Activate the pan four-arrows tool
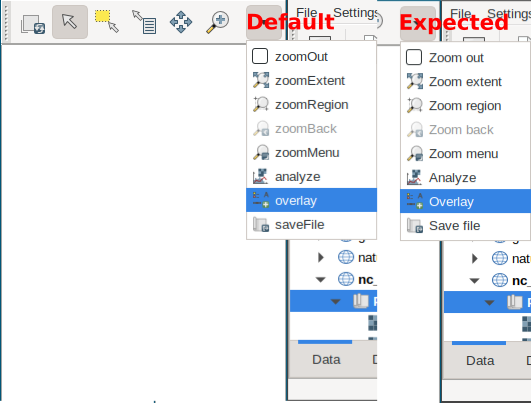Image resolution: width=531 pixels, height=403 pixels. (181, 22)
